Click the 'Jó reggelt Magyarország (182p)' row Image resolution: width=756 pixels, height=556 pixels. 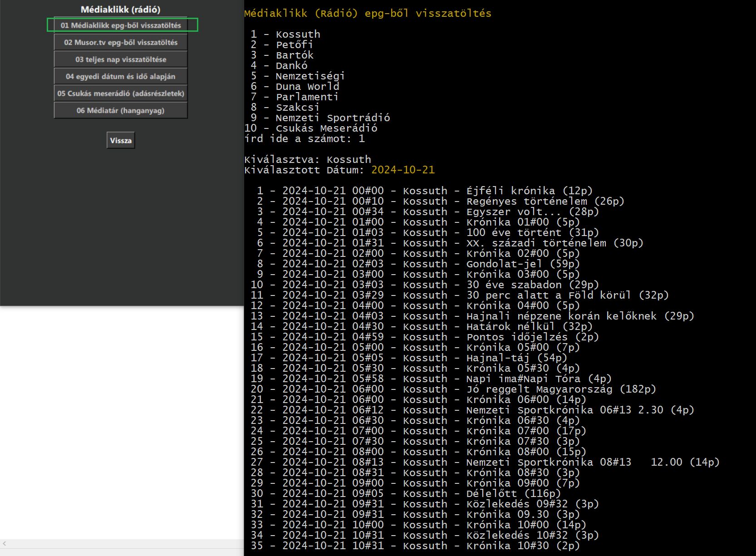coord(453,389)
